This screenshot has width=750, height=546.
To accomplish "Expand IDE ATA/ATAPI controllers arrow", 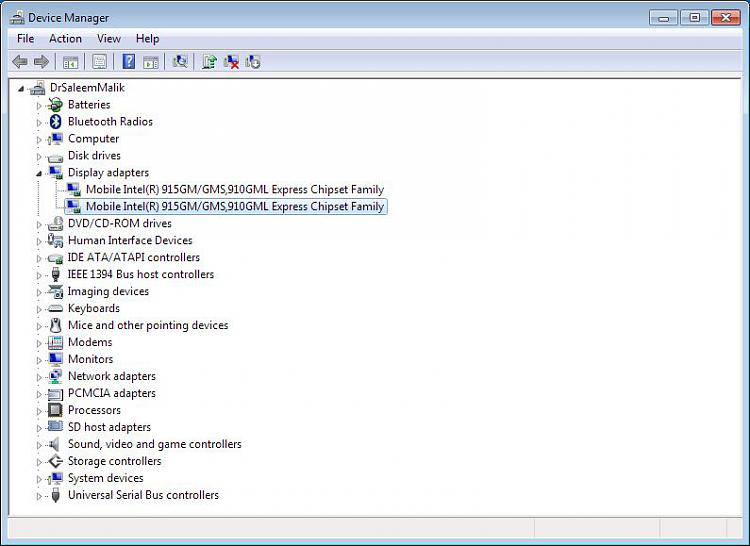I will click(39, 258).
